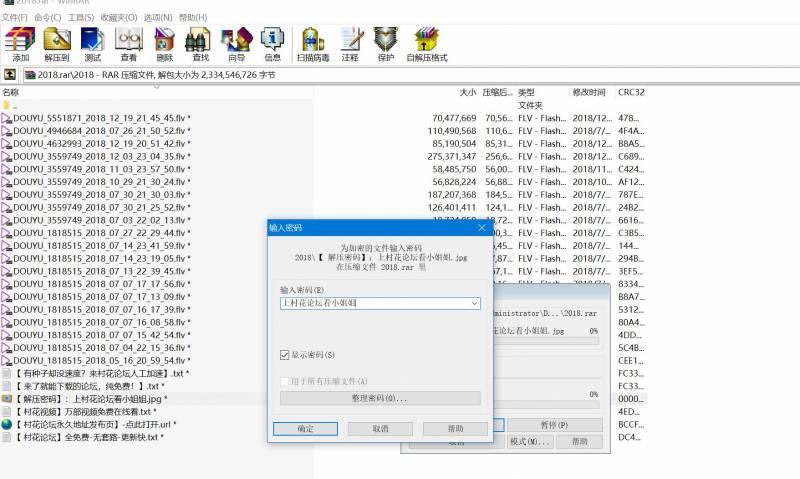Open the 选项(N) menu
Viewport: 800px width, 479px height.
tap(158, 17)
